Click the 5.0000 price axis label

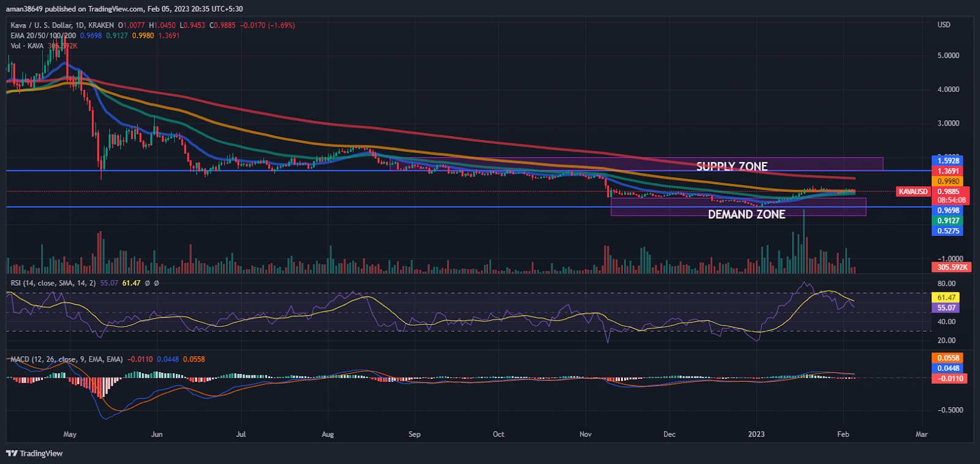(x=948, y=56)
